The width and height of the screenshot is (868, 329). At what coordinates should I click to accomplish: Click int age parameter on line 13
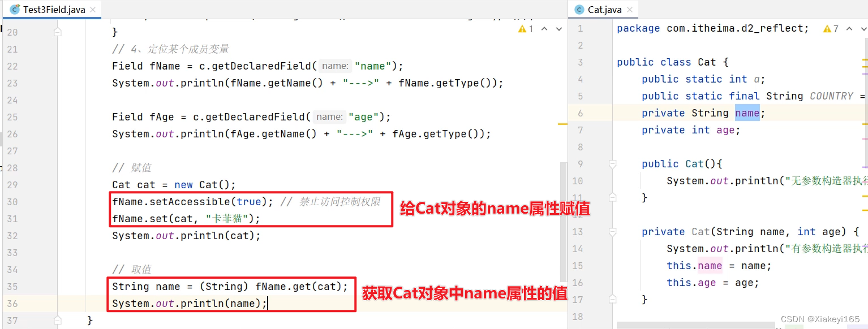(822, 232)
